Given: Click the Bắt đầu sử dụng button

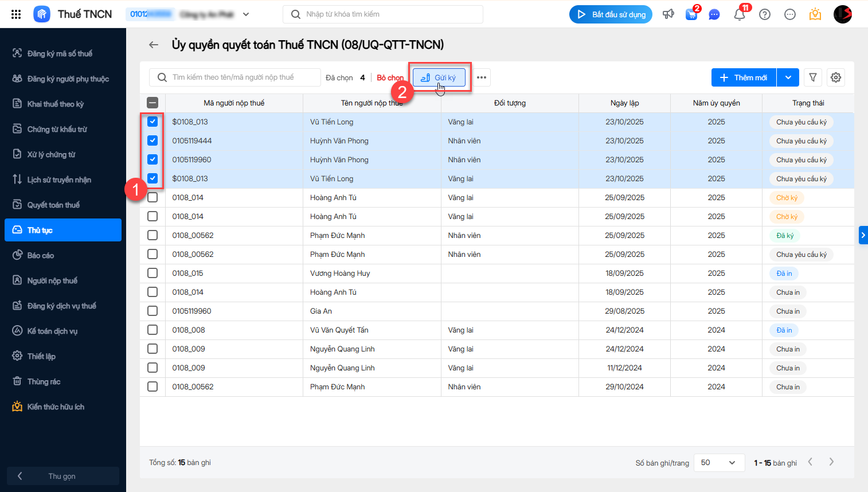Looking at the screenshot, I should (611, 14).
